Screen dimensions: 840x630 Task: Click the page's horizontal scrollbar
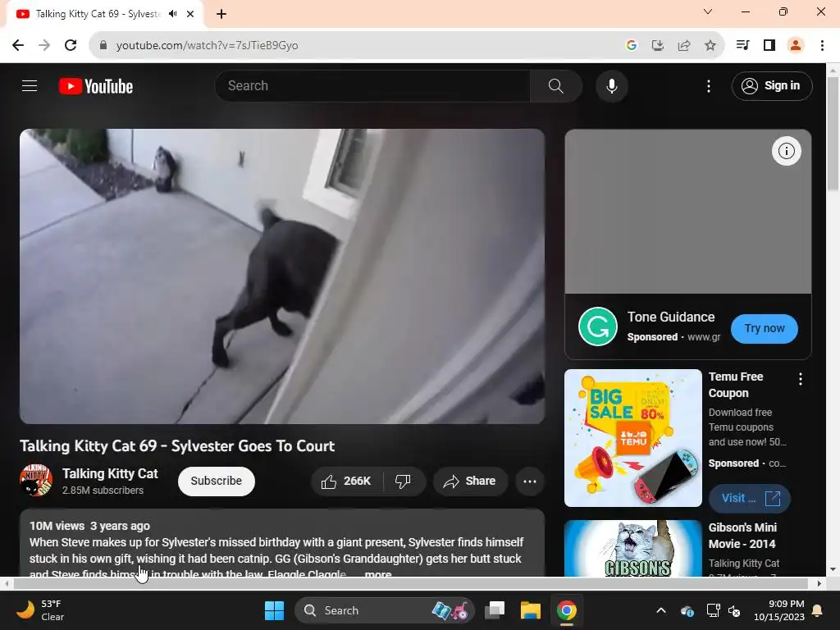(410, 583)
